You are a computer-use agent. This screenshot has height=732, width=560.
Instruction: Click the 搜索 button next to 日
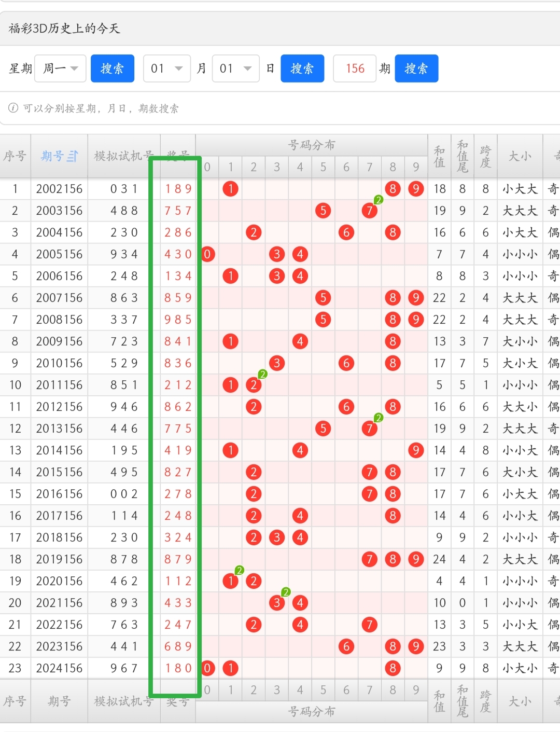[302, 68]
